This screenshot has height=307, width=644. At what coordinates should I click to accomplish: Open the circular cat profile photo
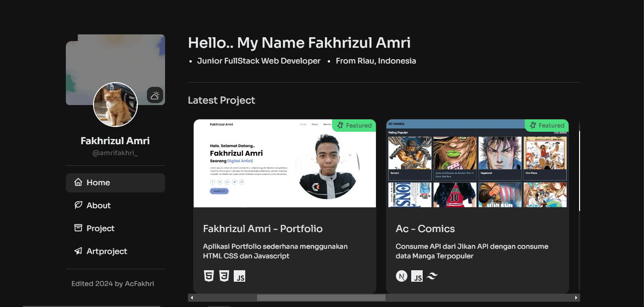coord(115,105)
